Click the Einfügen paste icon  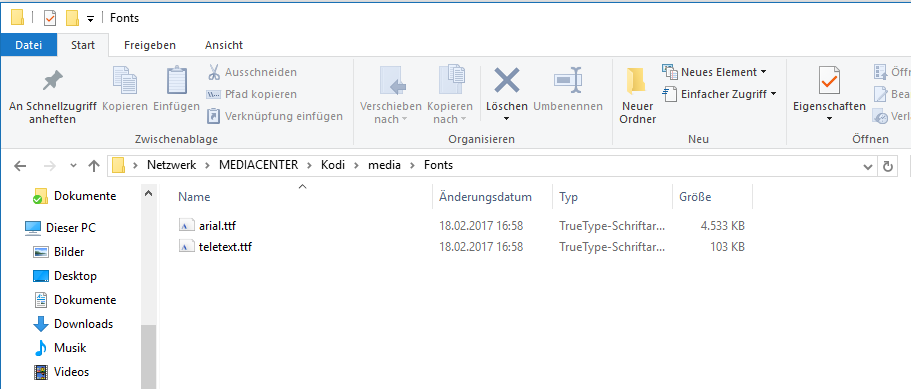pyautogui.click(x=177, y=80)
